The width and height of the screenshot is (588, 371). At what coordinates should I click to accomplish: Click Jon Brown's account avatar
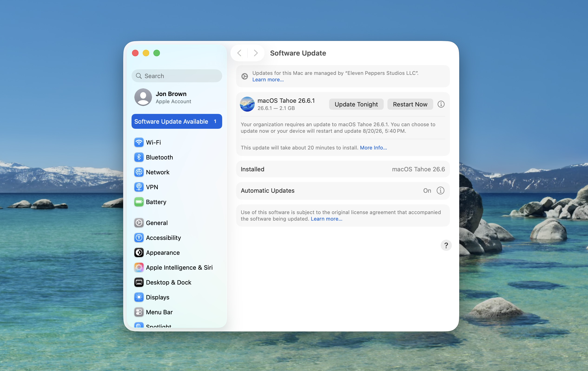point(143,97)
